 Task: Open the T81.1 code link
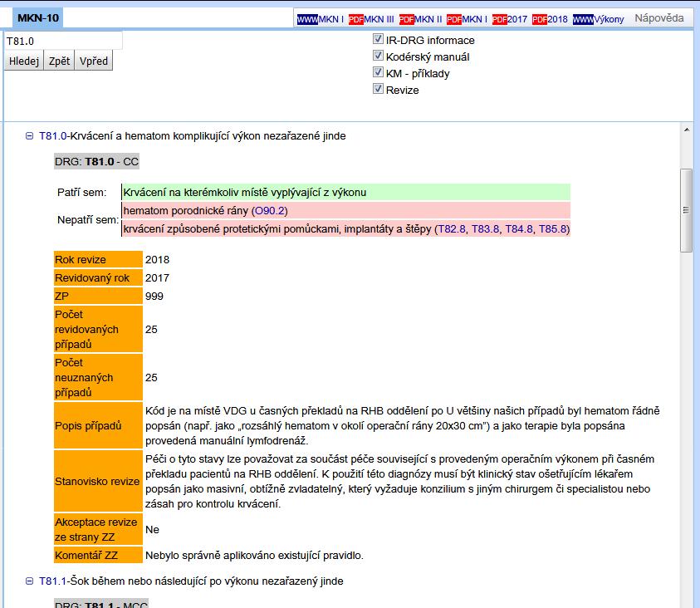point(52,581)
